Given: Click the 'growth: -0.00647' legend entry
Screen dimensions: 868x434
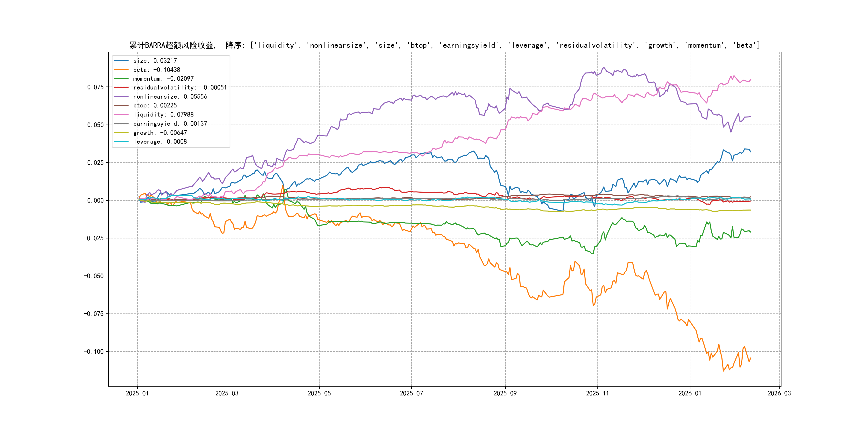Looking at the screenshot, I should point(160,133).
